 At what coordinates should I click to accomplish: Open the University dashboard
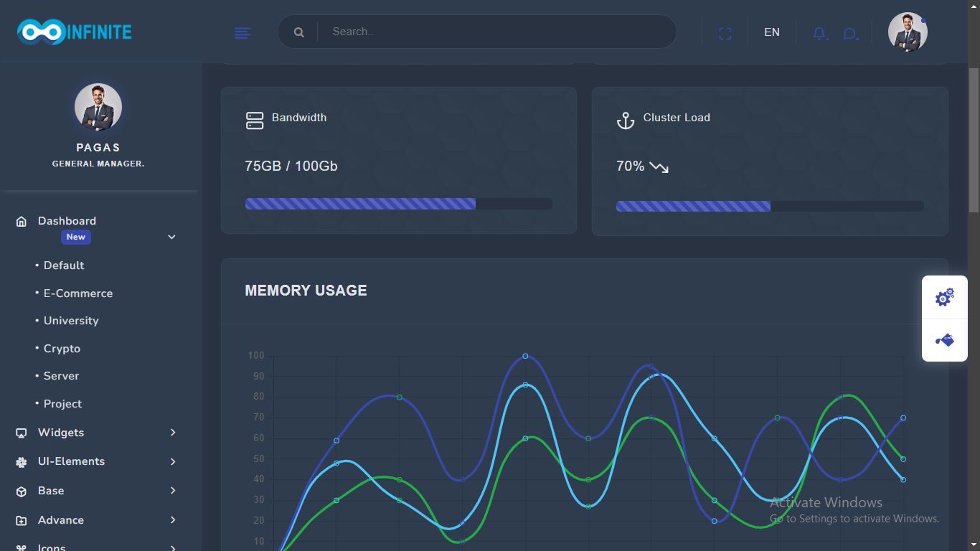(x=71, y=321)
